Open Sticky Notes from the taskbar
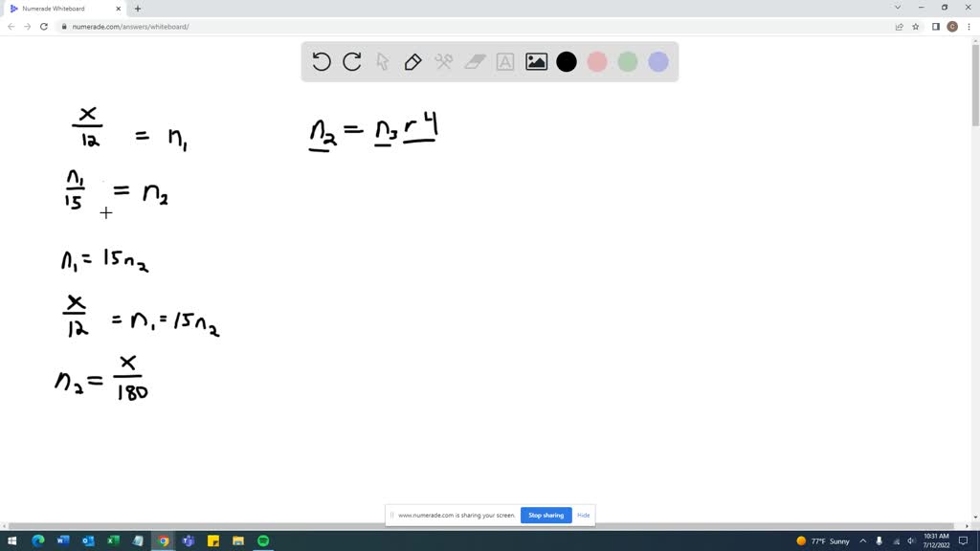Viewport: 980px width, 551px height. coord(213,541)
